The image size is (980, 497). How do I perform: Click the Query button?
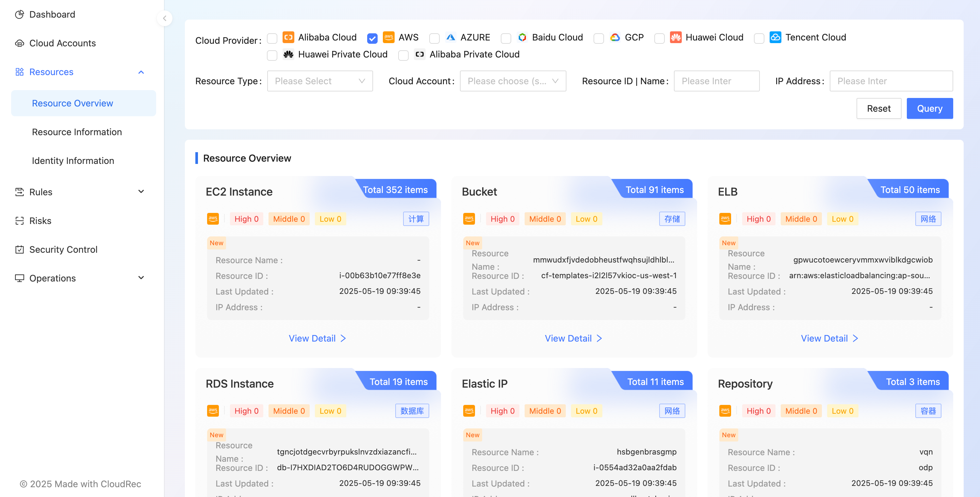point(929,108)
